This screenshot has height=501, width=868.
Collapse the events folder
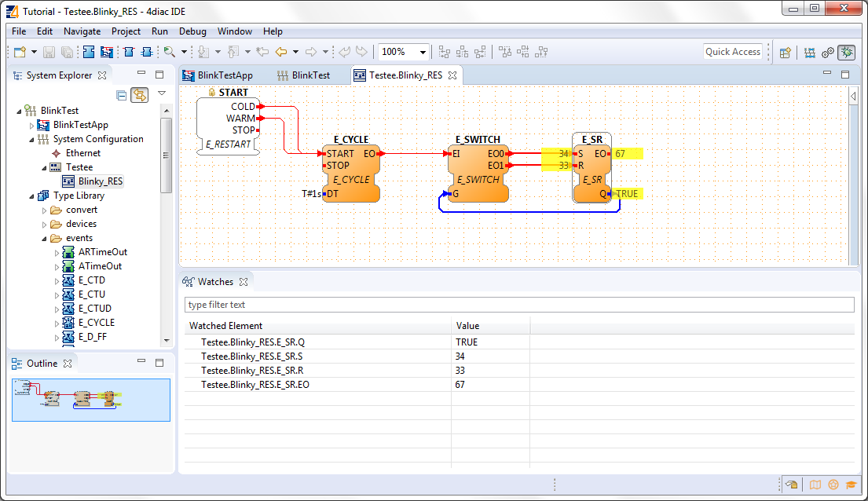[x=45, y=239]
